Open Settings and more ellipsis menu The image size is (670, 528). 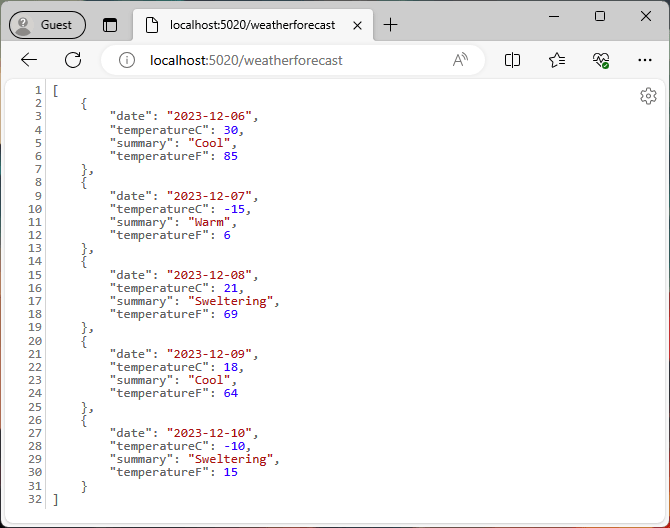645,60
